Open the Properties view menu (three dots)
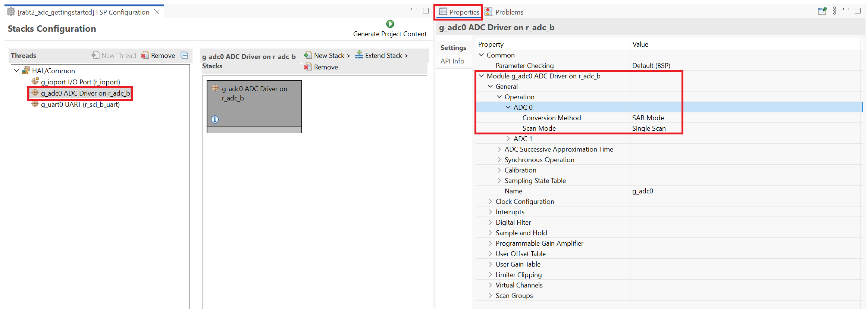Screen dimensions: 868x311 [x=834, y=11]
